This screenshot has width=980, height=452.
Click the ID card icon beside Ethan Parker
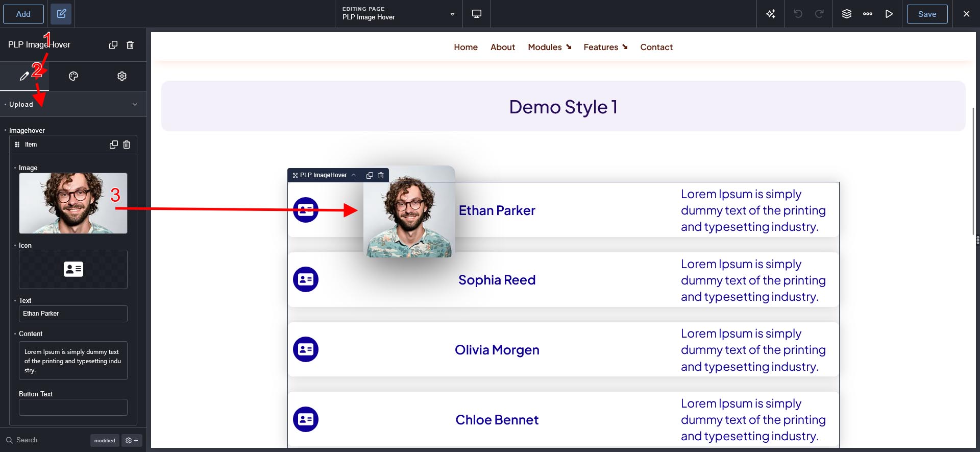(306, 210)
